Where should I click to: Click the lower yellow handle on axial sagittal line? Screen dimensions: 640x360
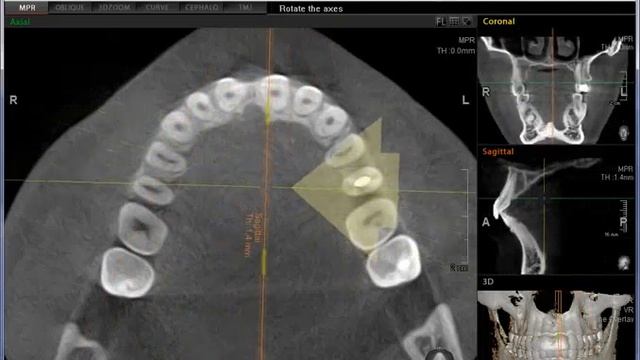(x=264, y=262)
